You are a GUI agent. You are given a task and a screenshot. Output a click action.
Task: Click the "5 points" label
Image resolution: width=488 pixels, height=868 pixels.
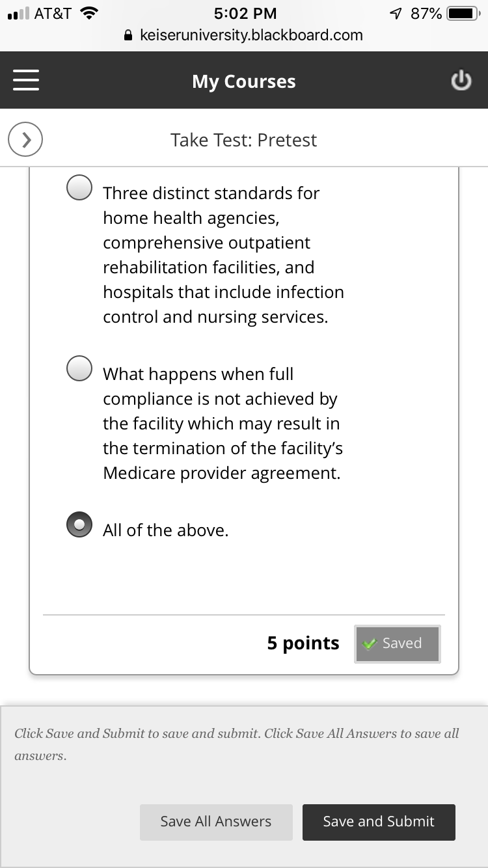(x=303, y=644)
